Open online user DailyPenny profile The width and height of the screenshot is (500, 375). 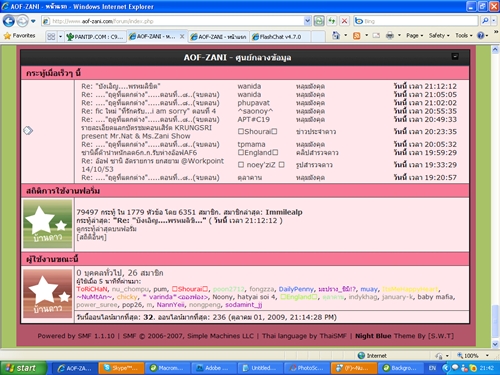click(x=296, y=289)
